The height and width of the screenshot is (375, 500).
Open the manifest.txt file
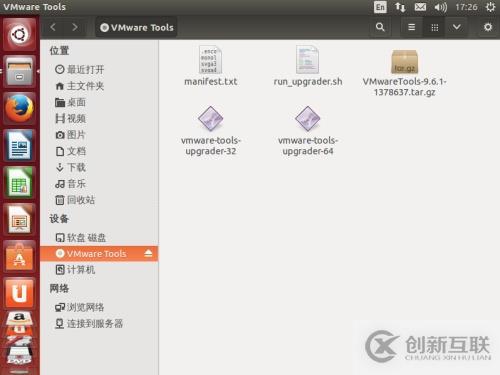coord(211,66)
